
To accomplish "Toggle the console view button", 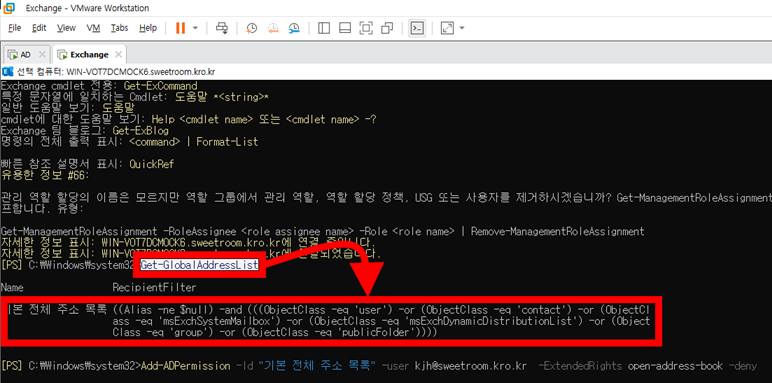I will [x=417, y=28].
